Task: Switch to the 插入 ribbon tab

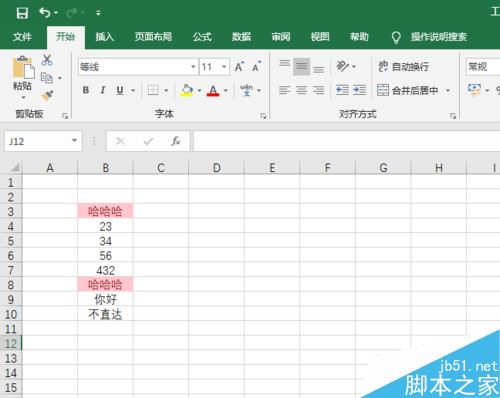Action: click(x=105, y=36)
